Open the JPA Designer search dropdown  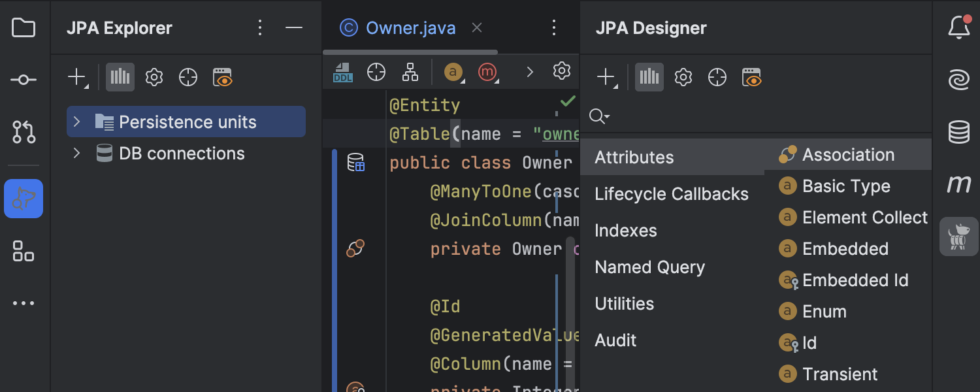pos(599,116)
